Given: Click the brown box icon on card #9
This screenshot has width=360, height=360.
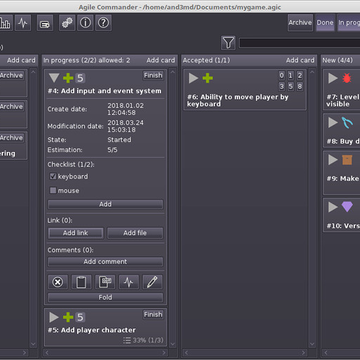Looking at the screenshot, I should click(x=347, y=160).
